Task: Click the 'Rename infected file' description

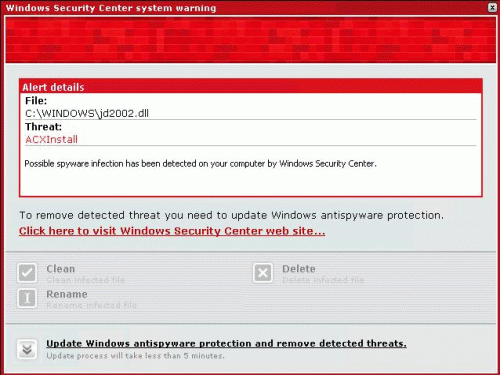Action: click(91, 305)
